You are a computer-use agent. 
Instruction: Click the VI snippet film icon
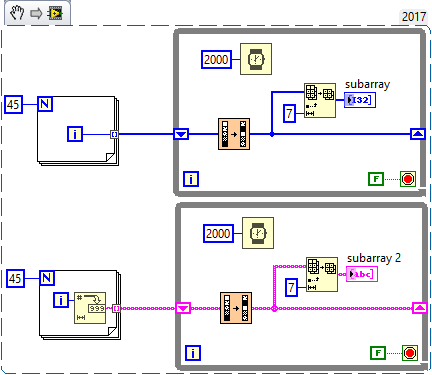tap(55, 14)
